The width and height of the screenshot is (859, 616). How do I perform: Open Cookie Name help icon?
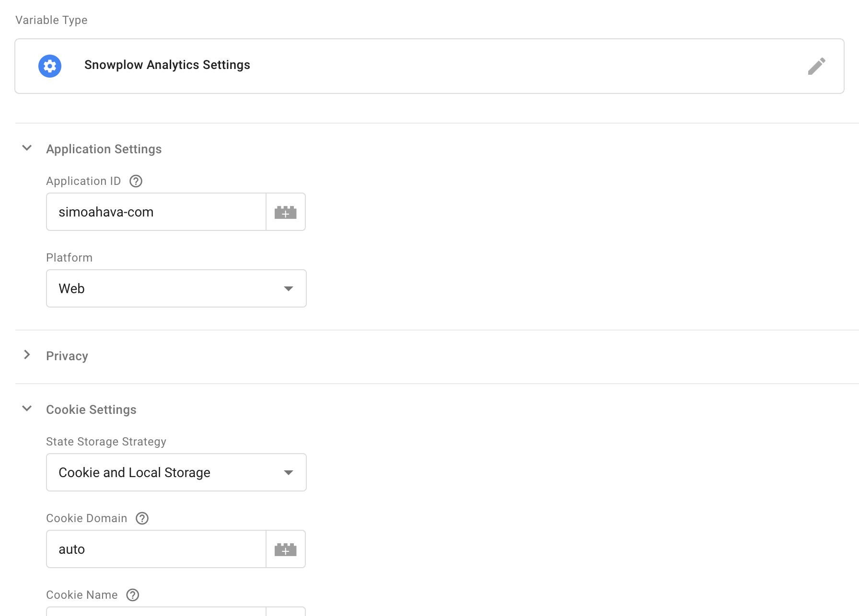133,595
